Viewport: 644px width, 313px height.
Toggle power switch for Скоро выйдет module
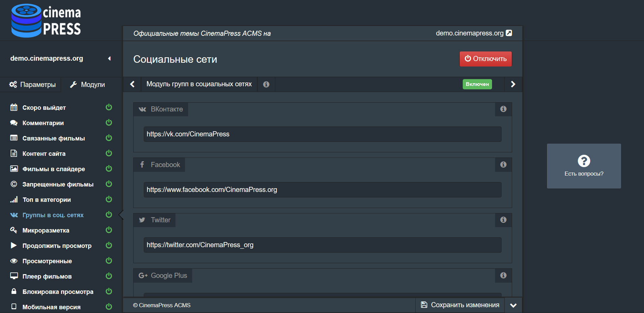click(x=109, y=107)
